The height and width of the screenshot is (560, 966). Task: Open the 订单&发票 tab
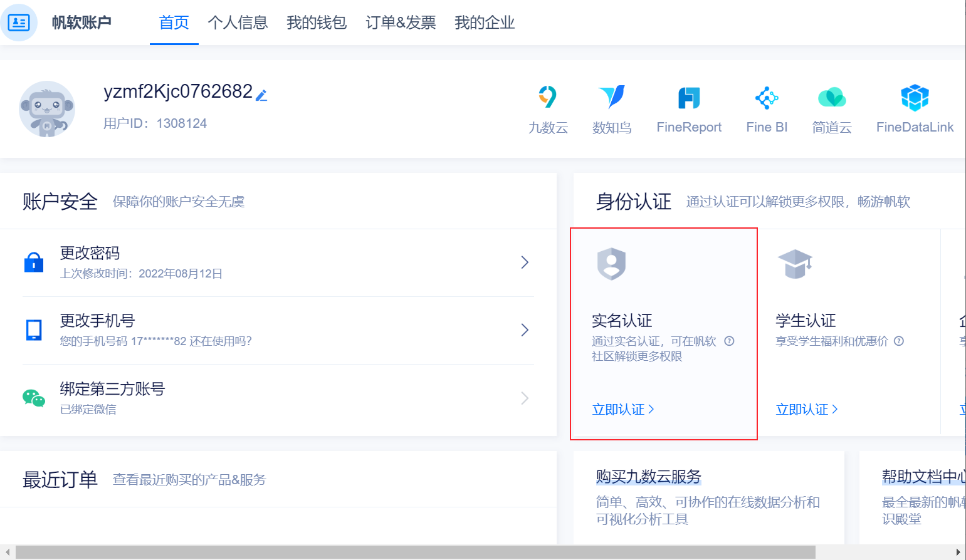(401, 23)
